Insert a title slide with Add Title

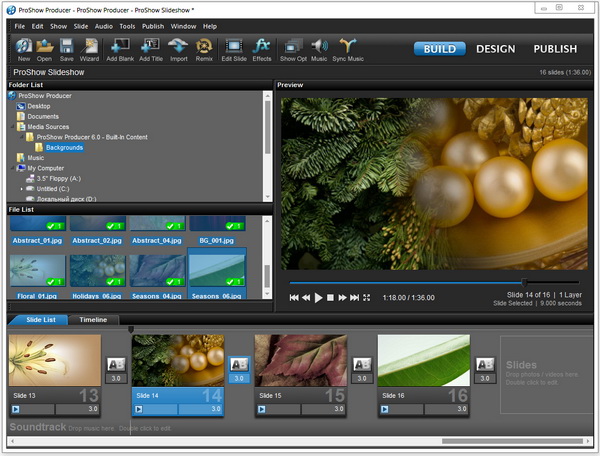pyautogui.click(x=151, y=50)
